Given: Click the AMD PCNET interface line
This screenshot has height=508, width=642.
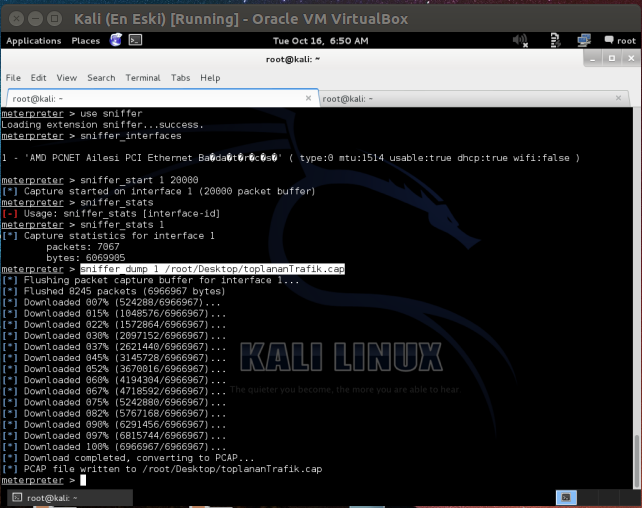Looking at the screenshot, I should click(x=291, y=158).
